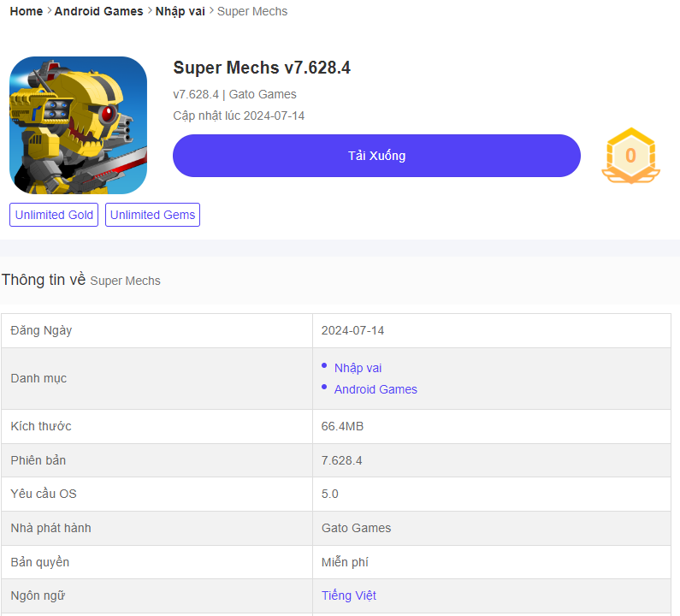The width and height of the screenshot is (680, 616).
Task: Click the 66.4MB size value
Action: click(x=342, y=426)
